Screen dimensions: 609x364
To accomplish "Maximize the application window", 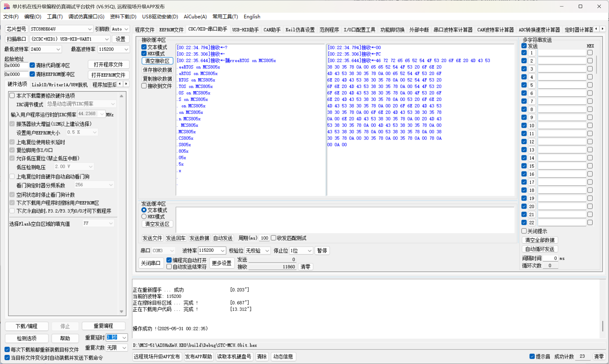I will [580, 6].
